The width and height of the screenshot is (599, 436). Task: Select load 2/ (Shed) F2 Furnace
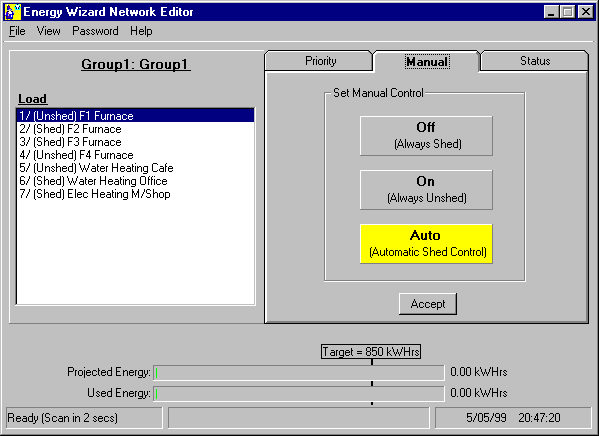(135, 129)
